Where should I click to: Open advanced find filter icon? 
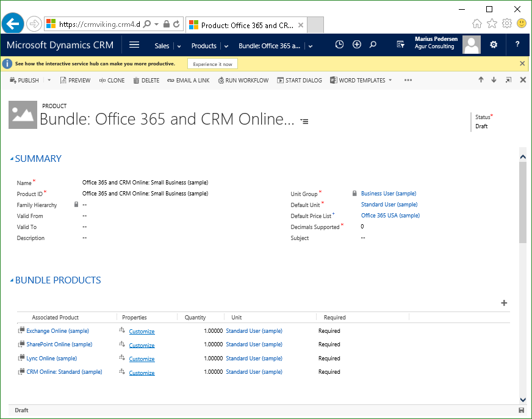pos(400,45)
